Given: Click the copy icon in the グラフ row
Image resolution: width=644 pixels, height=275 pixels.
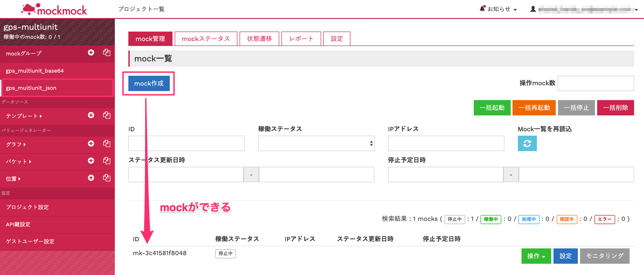Looking at the screenshot, I should click(107, 144).
